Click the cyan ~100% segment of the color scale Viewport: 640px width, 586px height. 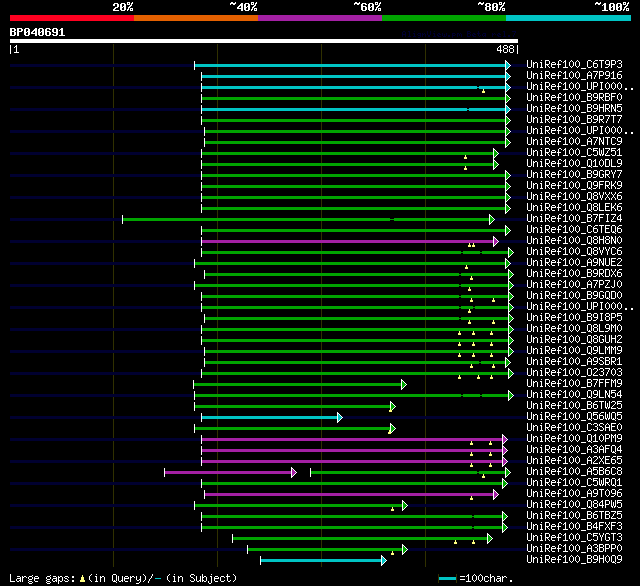pyautogui.click(x=568, y=18)
